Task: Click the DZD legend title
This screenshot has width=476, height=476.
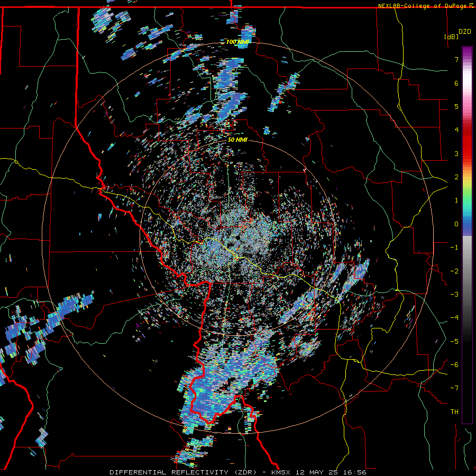Action: pyautogui.click(x=465, y=32)
